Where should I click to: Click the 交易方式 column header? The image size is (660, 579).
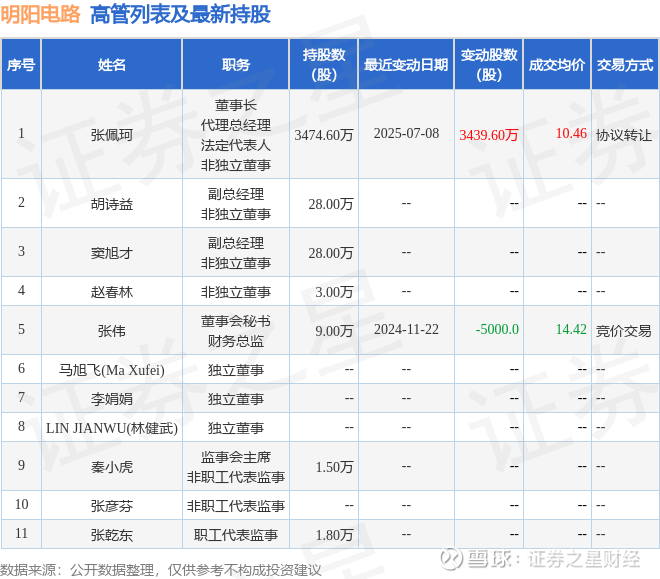(x=625, y=64)
